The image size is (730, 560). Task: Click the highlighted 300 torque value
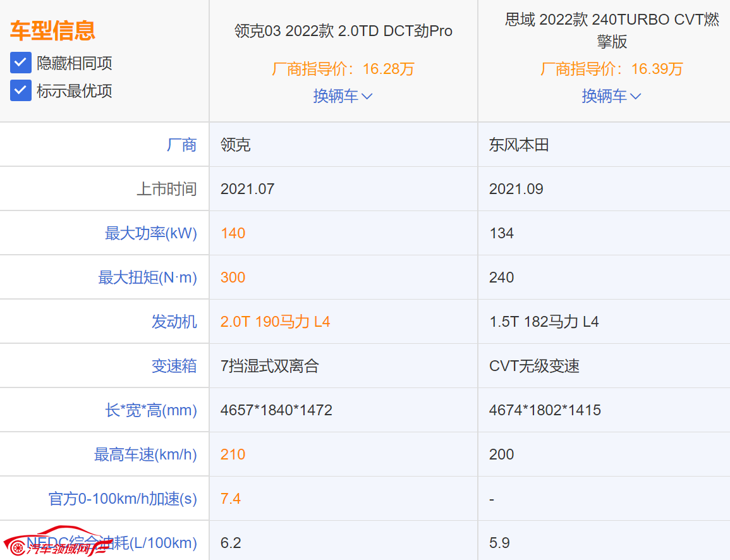[x=233, y=277]
